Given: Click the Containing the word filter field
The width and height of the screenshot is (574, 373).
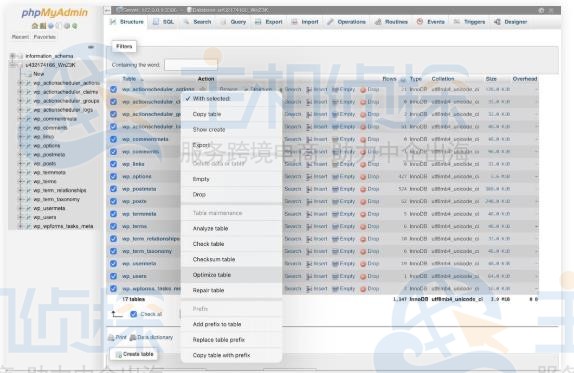Looking at the screenshot, I should point(191,65).
